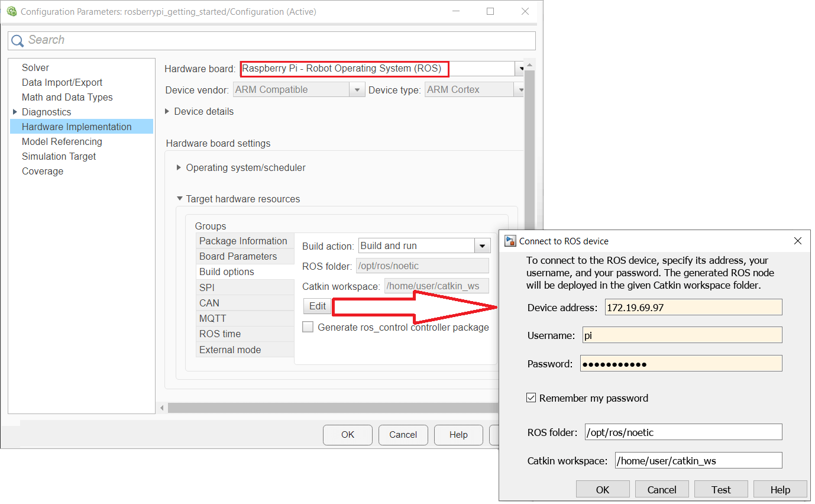Select the CAN group
This screenshot has height=504, width=815.
point(245,303)
